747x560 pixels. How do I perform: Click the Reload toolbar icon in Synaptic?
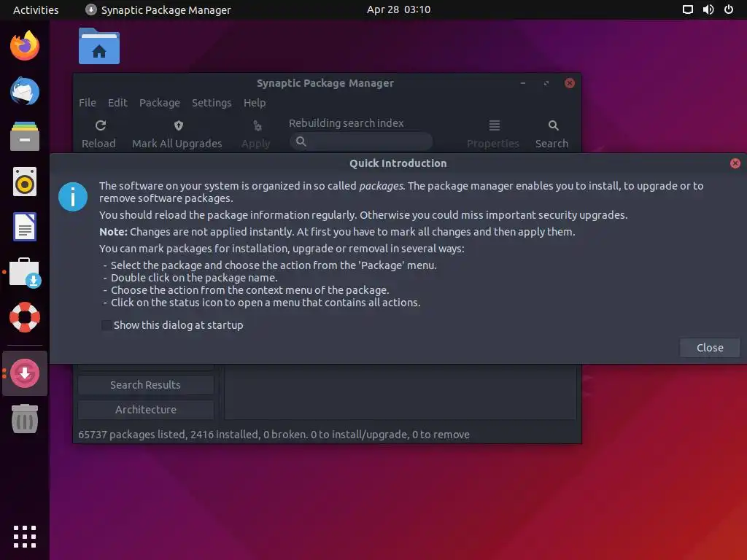100,125
